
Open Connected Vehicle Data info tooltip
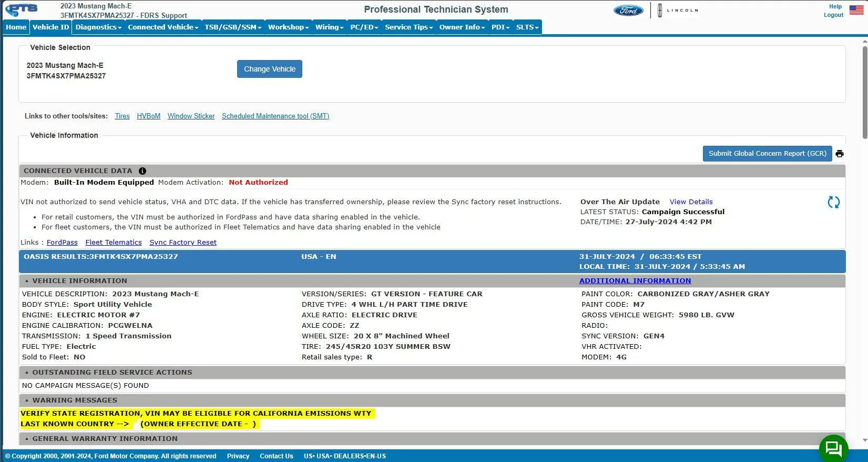[x=142, y=171]
